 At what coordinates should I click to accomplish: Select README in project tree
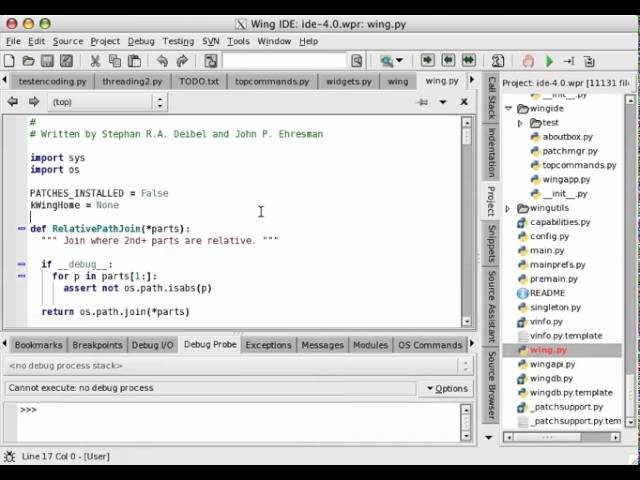547,293
